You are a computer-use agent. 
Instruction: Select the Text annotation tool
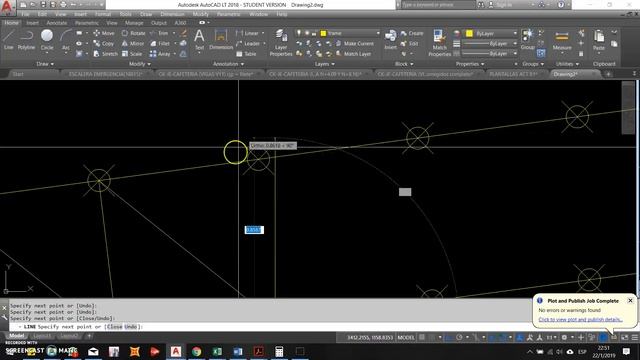coord(199,40)
